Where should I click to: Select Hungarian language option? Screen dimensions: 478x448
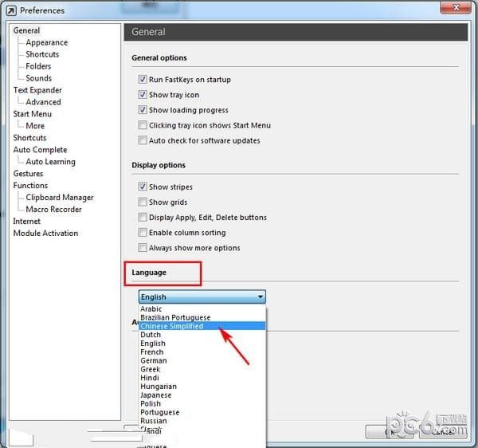(202, 387)
